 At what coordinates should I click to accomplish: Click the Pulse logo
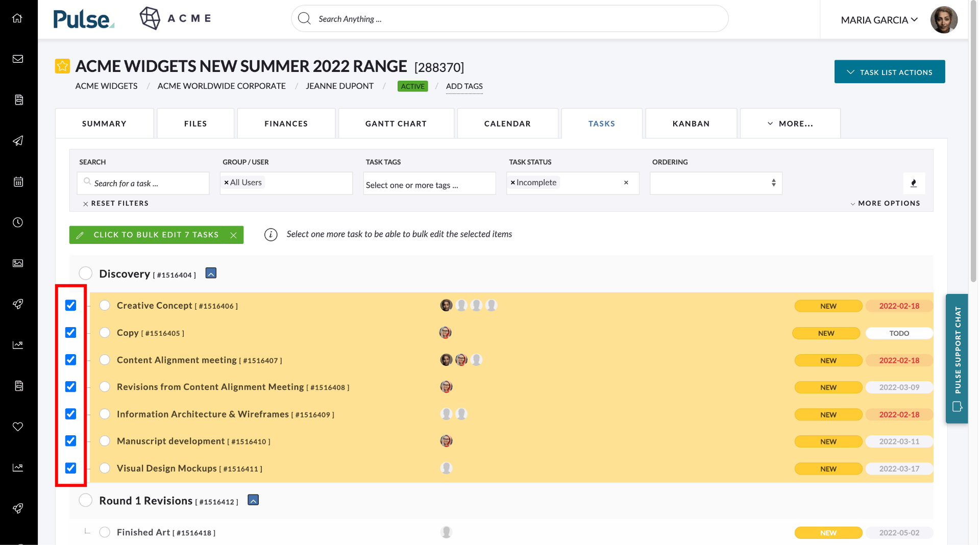[84, 19]
